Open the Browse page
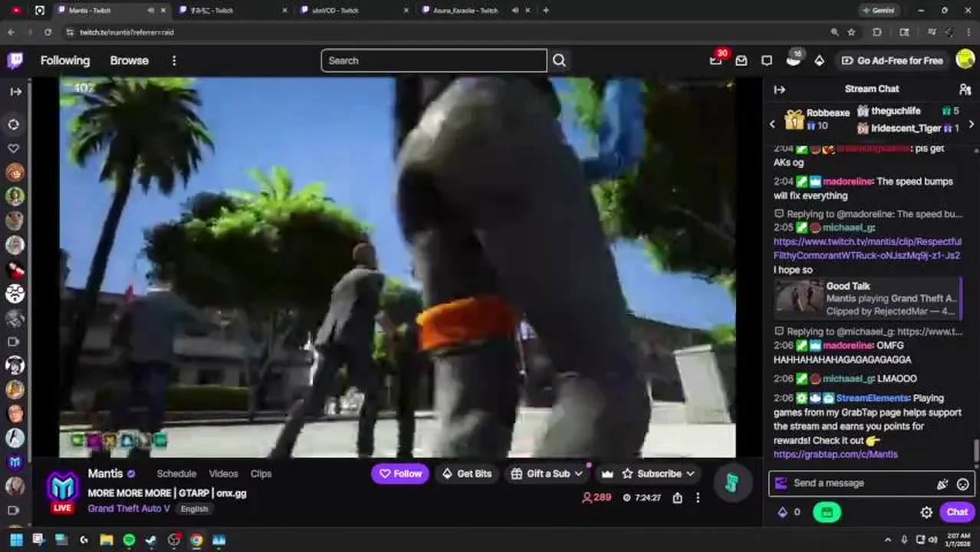 click(129, 61)
